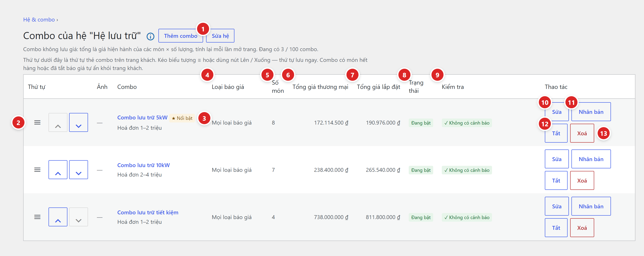
Task: Move Combo lưu trữ 10kW down
Action: pos(79,170)
